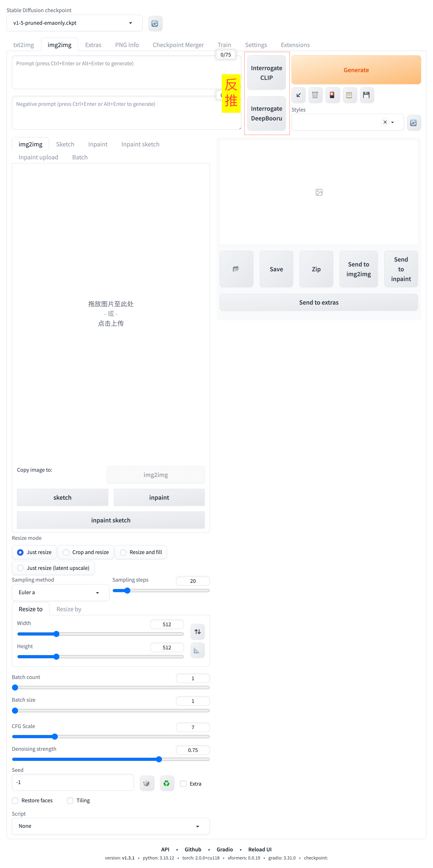Click the arrow icon to read generation parameters
This screenshot has width=433, height=868.
tap(298, 95)
